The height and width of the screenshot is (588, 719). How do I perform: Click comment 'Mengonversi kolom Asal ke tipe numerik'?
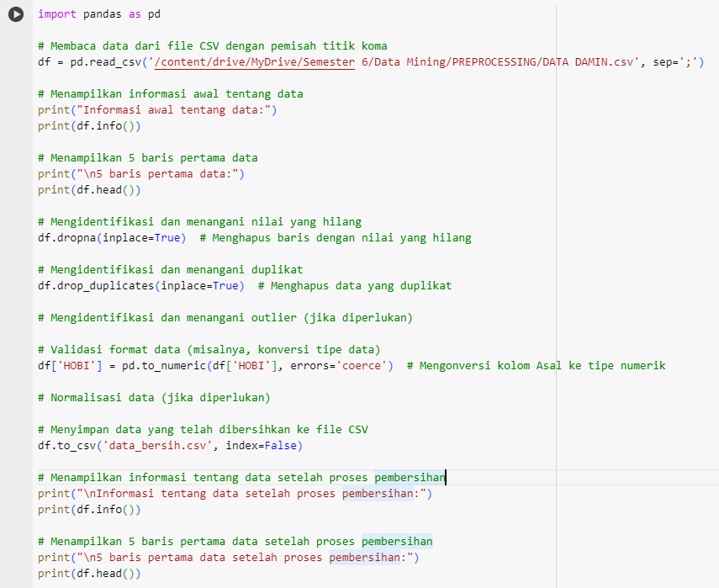[536, 366]
